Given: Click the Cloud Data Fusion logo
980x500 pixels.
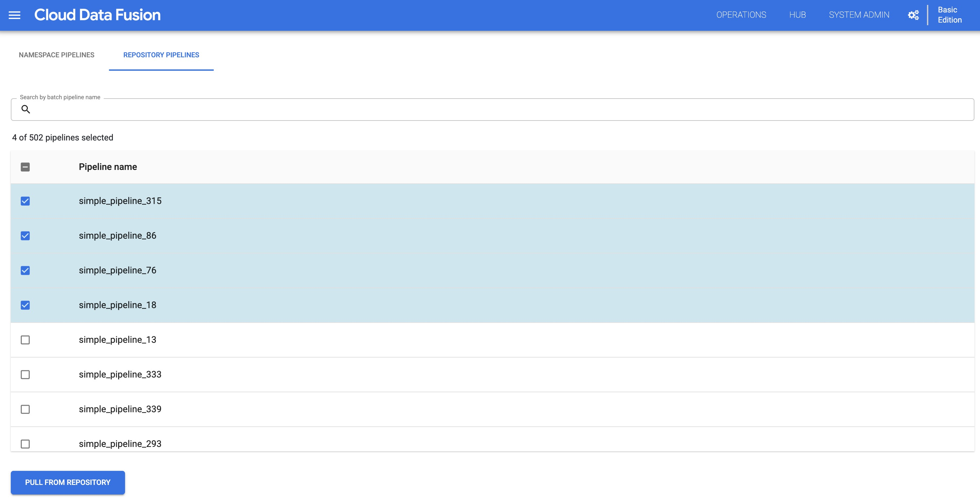Looking at the screenshot, I should 97,15.
